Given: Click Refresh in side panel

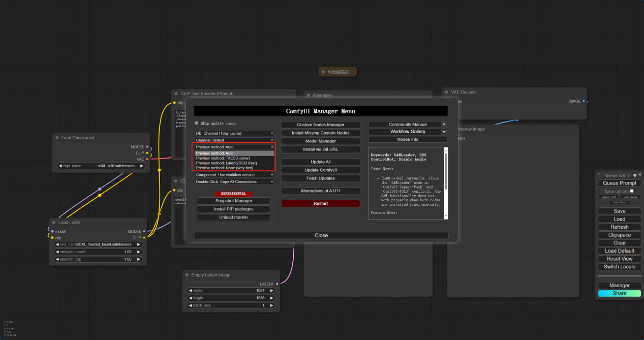Looking at the screenshot, I should click(x=620, y=227).
